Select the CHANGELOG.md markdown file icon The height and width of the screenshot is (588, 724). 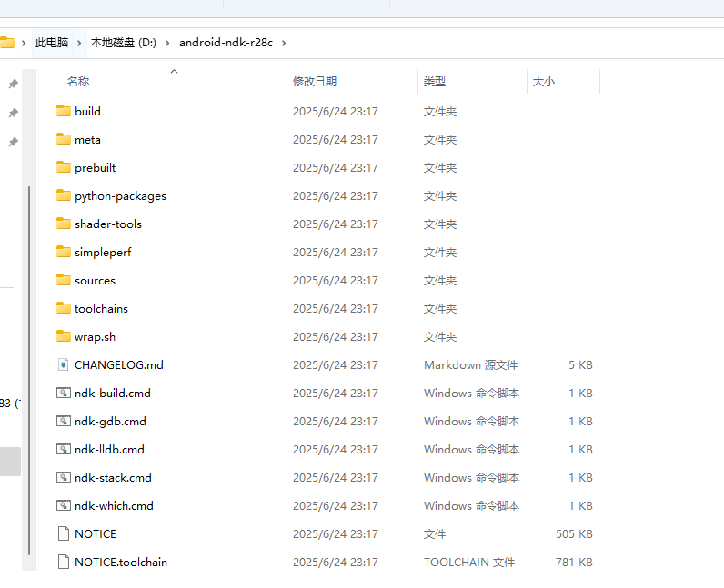click(64, 364)
